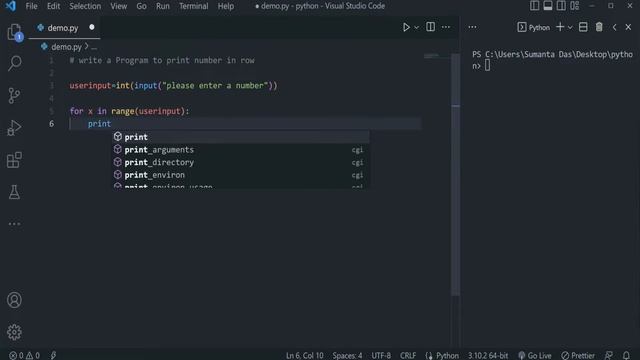This screenshot has height=360, width=640.
Task: Toggle the primary side bar layout icon
Action: [x=534, y=6]
